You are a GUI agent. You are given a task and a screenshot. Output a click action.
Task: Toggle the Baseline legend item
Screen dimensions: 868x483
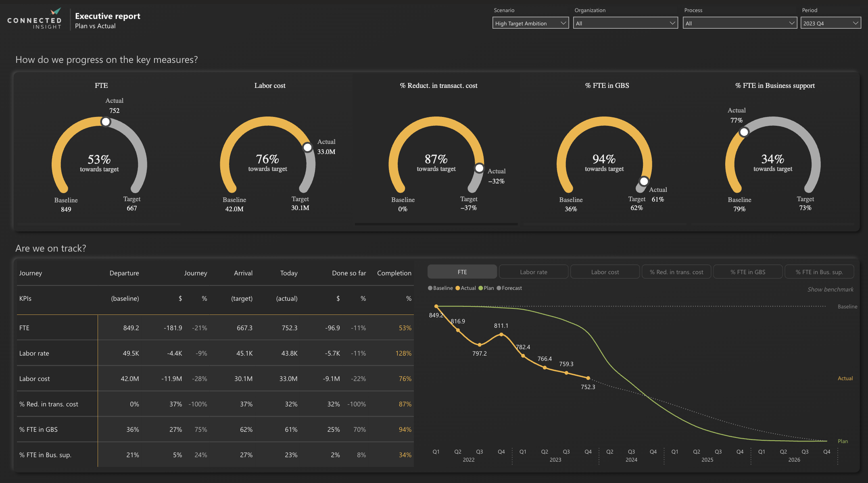(x=440, y=288)
